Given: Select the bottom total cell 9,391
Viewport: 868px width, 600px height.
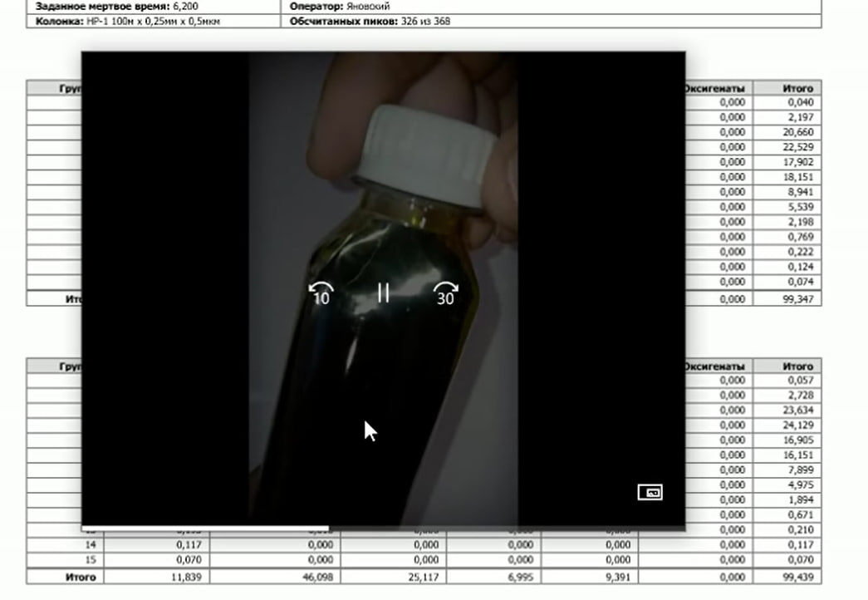Looking at the screenshot, I should tap(590, 577).
